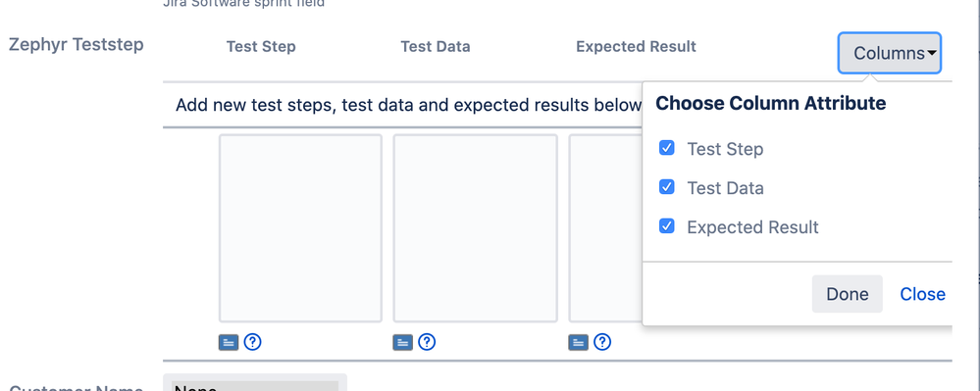Click the Zephyr Teststep field label
Screen dimensions: 980x391
coord(77,45)
